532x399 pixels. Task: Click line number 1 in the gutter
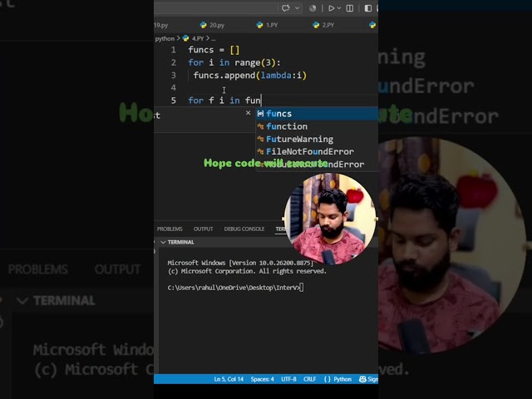click(x=174, y=50)
